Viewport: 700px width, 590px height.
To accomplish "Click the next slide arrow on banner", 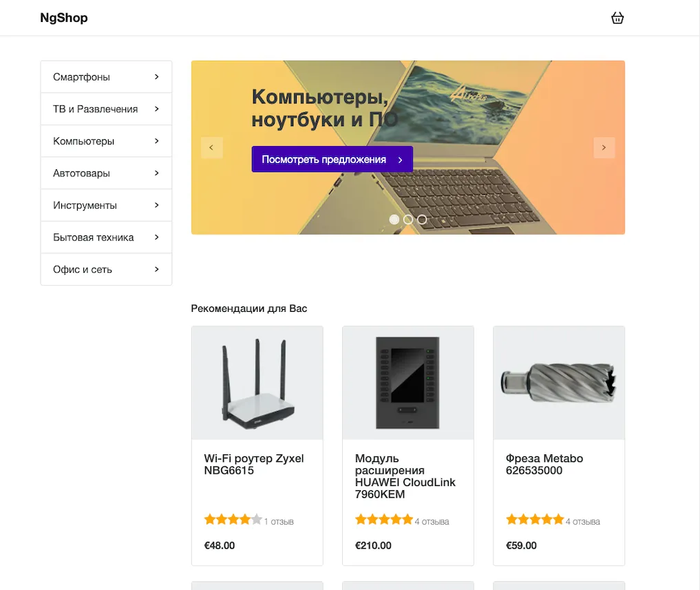I will click(604, 147).
